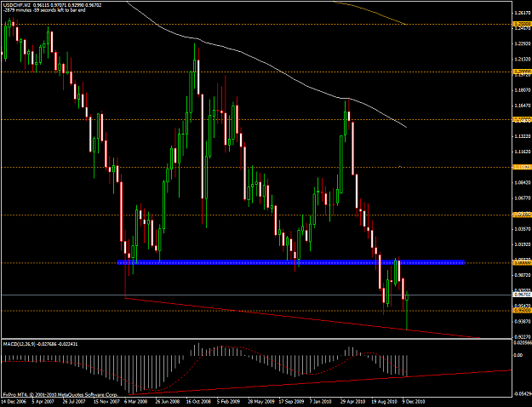
Task: Click the 5 Apr 2007 date label
Action: click(43, 402)
